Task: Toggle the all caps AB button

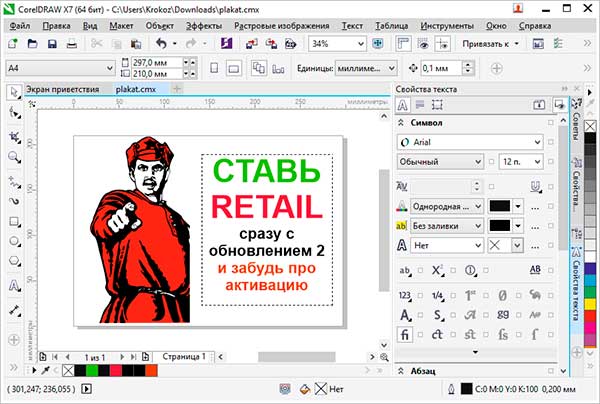Action: [x=535, y=270]
